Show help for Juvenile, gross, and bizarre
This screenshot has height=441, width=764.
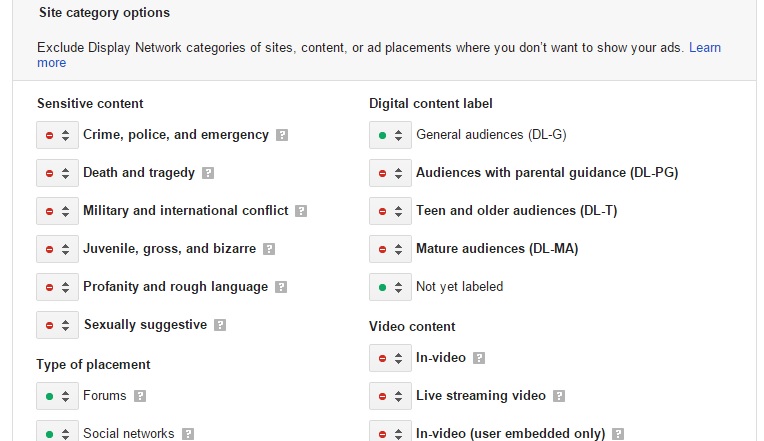coord(269,249)
